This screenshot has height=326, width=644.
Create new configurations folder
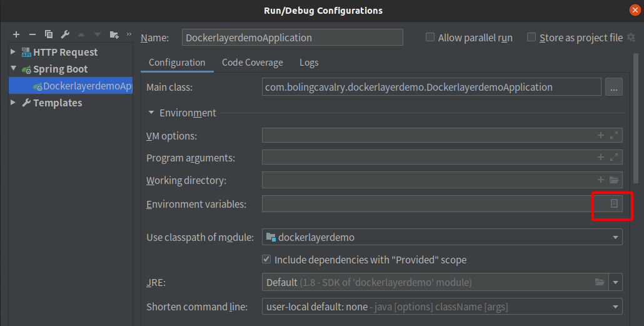point(114,34)
